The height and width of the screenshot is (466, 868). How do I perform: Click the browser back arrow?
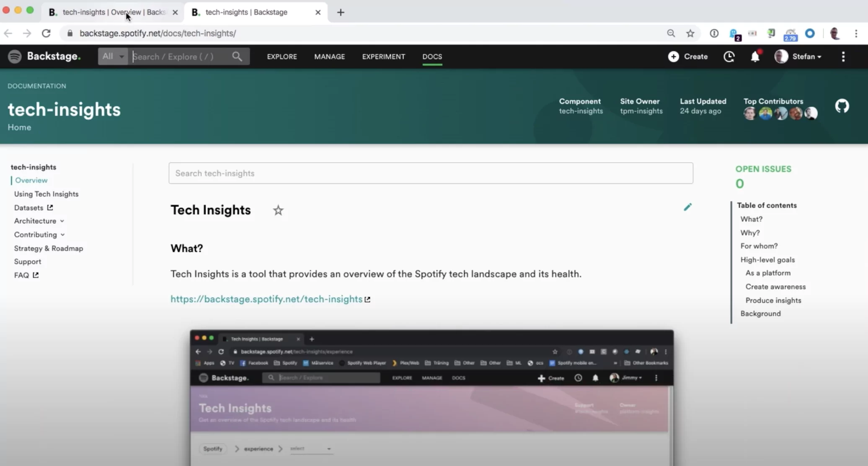(x=8, y=33)
